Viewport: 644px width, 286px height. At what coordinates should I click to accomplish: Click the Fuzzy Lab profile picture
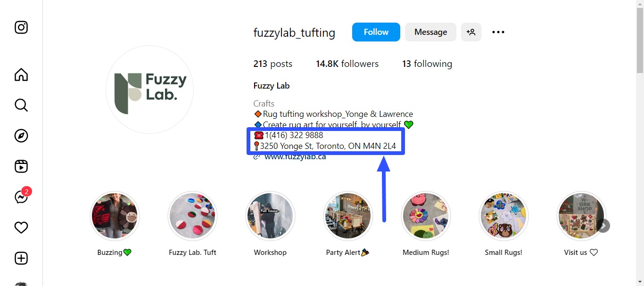click(149, 90)
